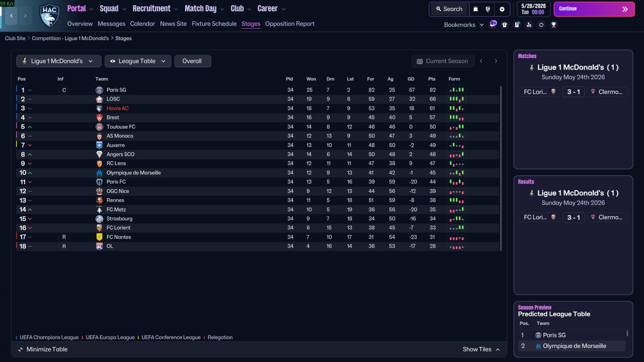Click the Search button

[449, 9]
